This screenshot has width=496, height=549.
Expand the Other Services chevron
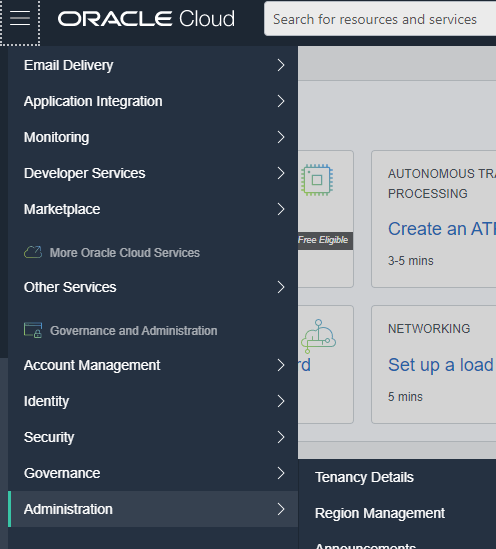[281, 287]
